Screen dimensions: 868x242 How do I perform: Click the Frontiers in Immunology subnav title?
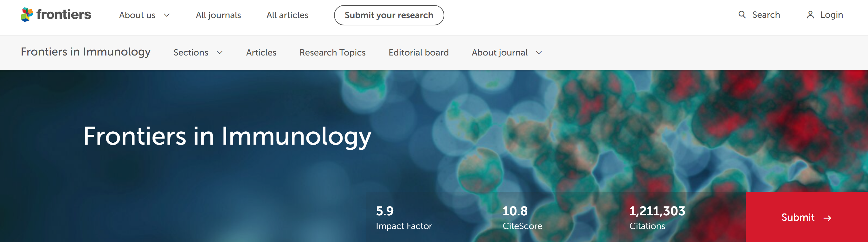click(x=86, y=52)
